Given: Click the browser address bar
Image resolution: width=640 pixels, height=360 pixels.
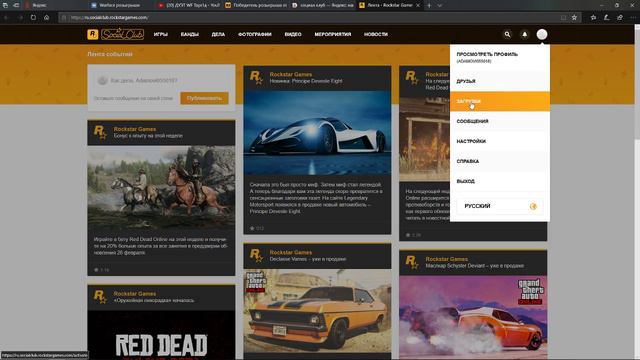Looking at the screenshot, I should click(310, 18).
